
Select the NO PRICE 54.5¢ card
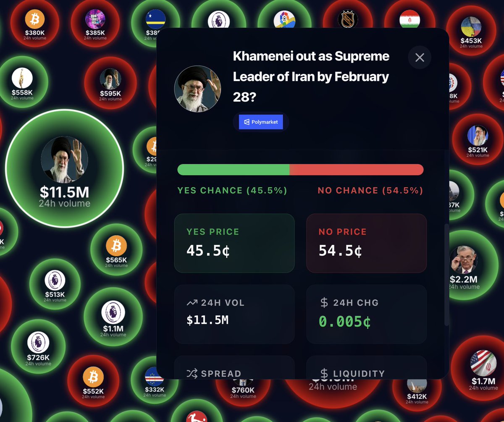coord(367,243)
